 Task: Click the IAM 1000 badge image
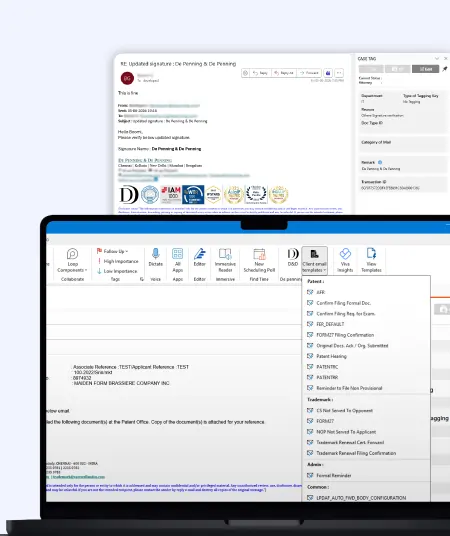(171, 195)
